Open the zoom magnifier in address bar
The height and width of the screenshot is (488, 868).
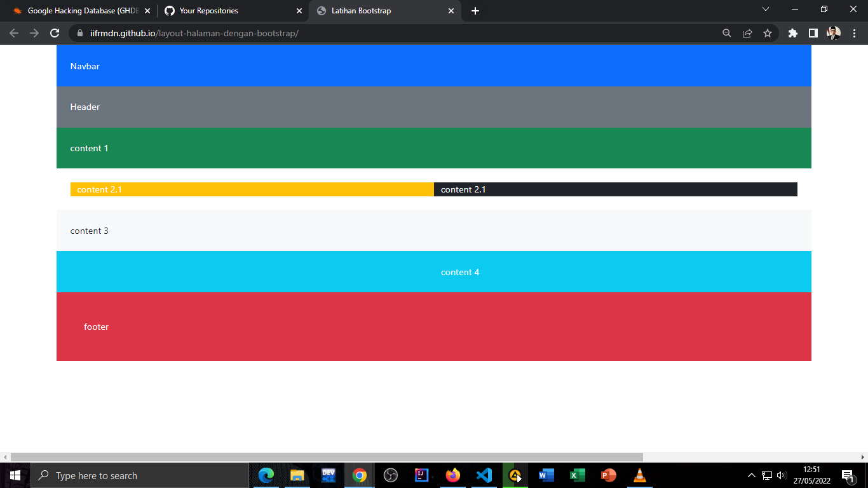tap(727, 33)
